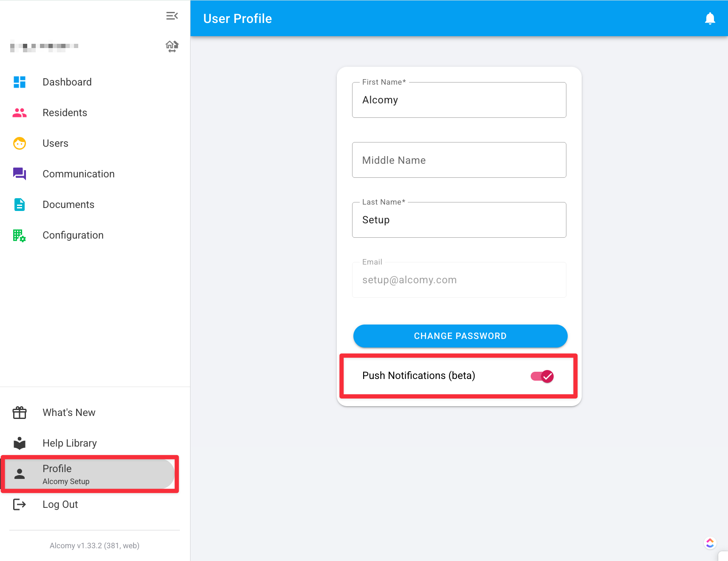Click the Configuration building gear icon
The height and width of the screenshot is (561, 728).
[x=20, y=235]
